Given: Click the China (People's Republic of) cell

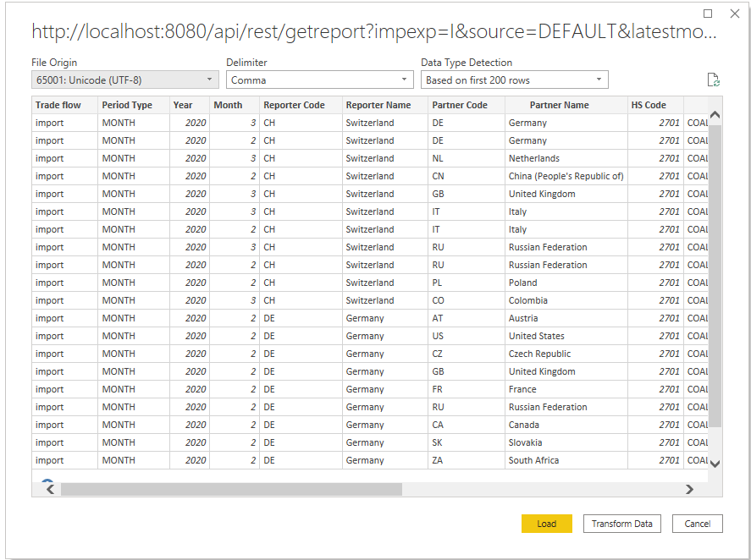Looking at the screenshot, I should pyautogui.click(x=566, y=176).
